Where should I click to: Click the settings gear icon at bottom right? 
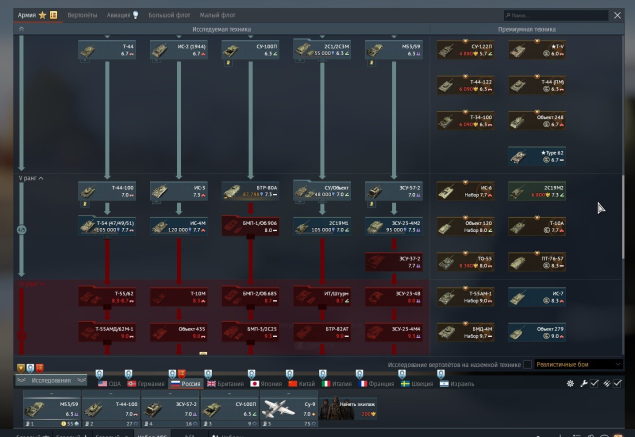click(570, 384)
